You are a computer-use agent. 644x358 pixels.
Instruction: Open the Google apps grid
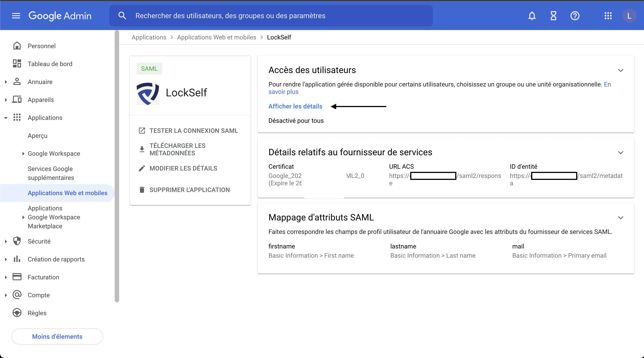(x=608, y=16)
